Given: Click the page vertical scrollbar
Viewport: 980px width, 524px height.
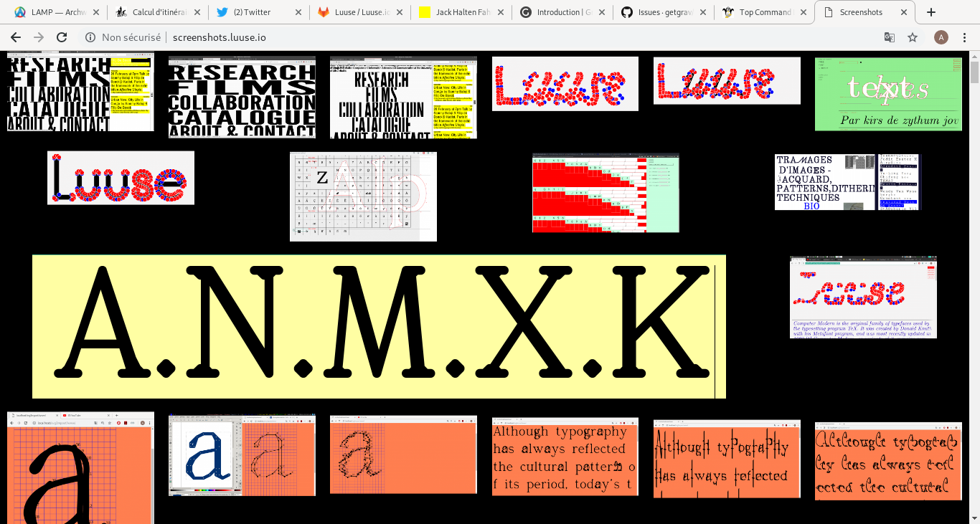Looking at the screenshot, I should click(x=974, y=287).
